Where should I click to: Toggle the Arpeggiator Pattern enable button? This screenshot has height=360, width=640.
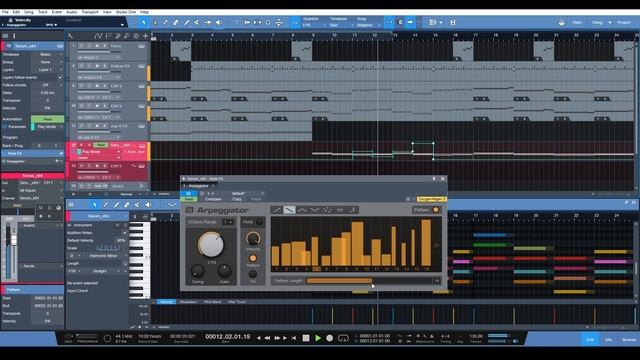coord(436,210)
